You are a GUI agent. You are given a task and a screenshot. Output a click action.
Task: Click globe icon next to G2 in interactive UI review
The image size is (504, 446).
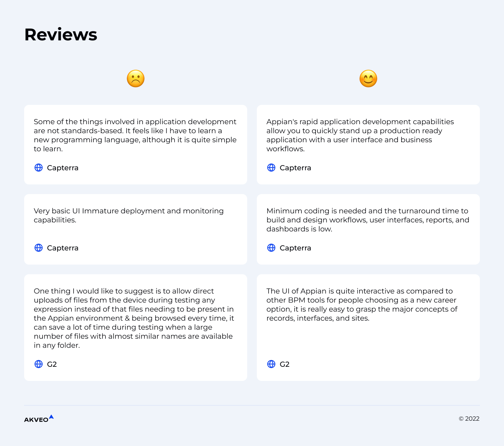[271, 364]
